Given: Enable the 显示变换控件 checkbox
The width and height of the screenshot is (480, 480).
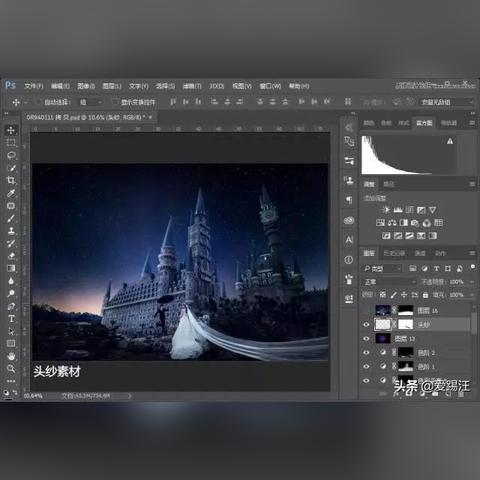Looking at the screenshot, I should 115,102.
